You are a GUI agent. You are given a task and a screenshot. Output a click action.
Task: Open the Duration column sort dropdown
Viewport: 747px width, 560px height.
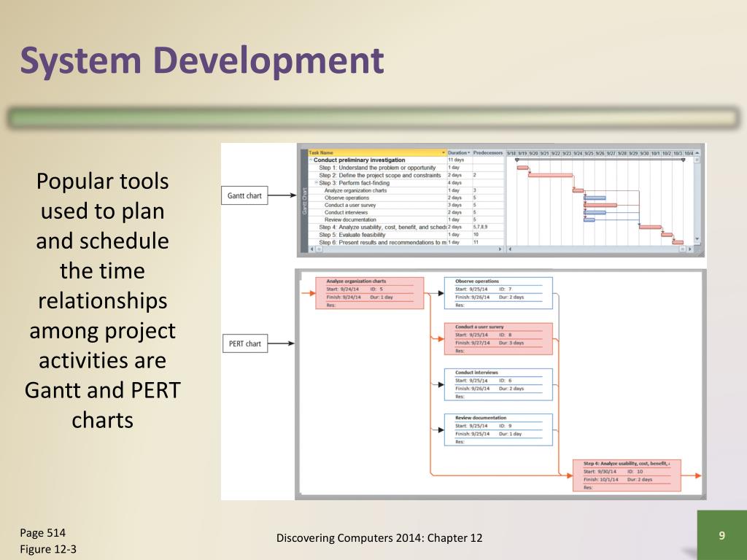[468, 152]
